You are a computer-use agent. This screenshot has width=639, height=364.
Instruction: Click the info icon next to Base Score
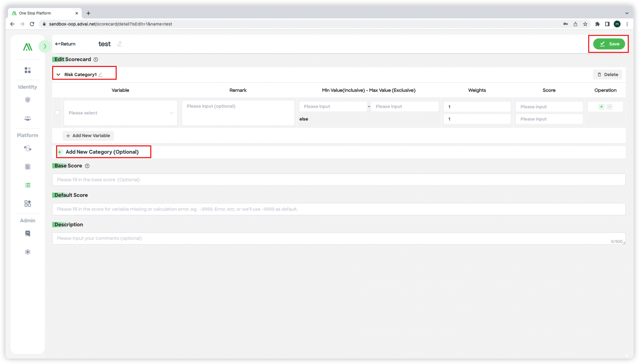point(87,166)
